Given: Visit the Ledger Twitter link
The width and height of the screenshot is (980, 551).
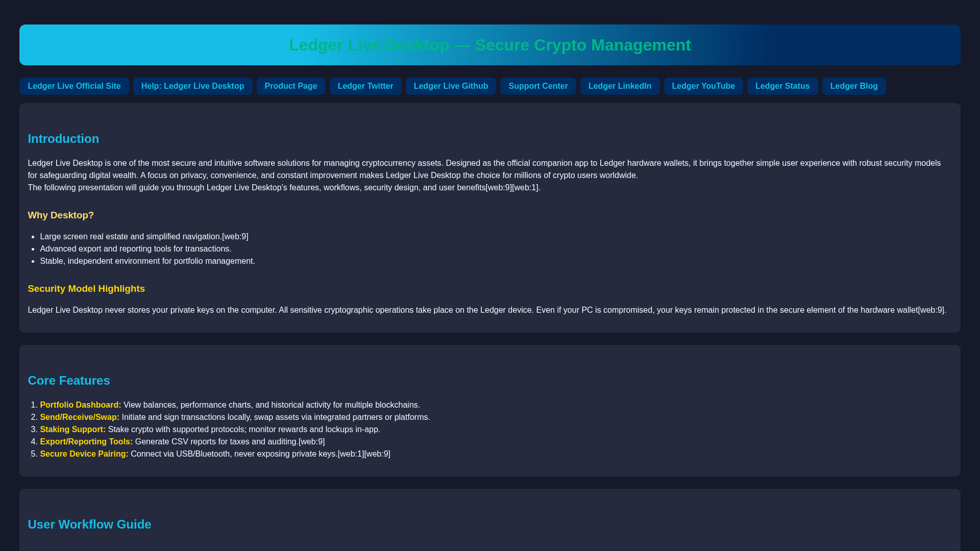Looking at the screenshot, I should point(365,86).
